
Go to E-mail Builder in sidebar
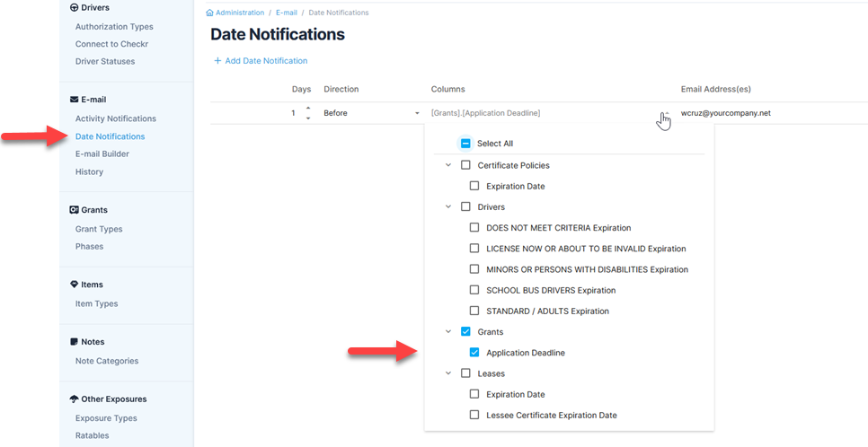click(x=102, y=153)
